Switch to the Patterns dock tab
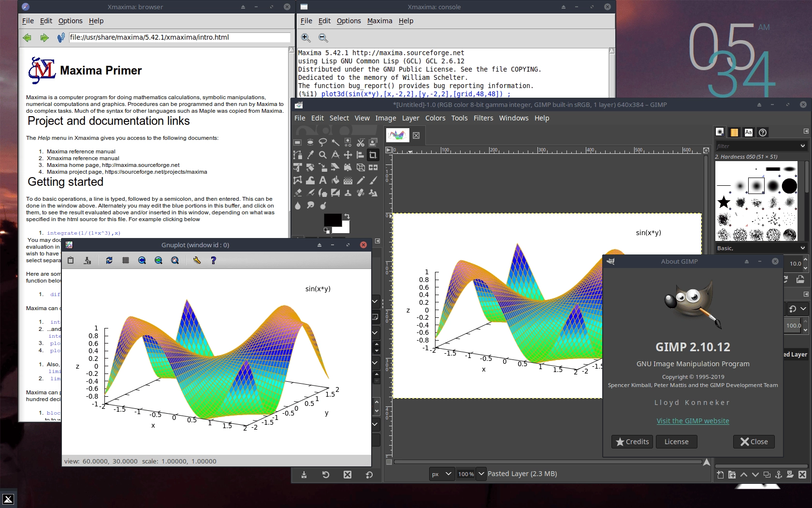Screen dimensions: 812x508 click(734, 132)
